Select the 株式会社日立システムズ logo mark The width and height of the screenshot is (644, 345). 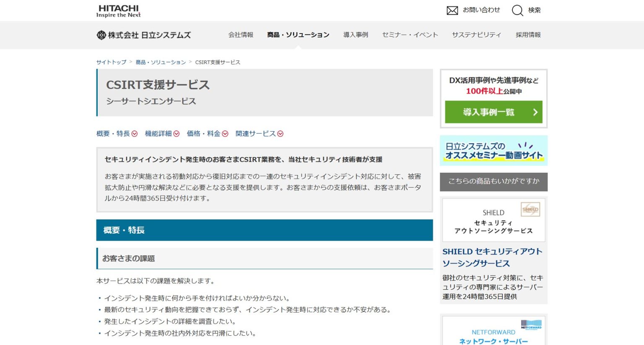(101, 35)
